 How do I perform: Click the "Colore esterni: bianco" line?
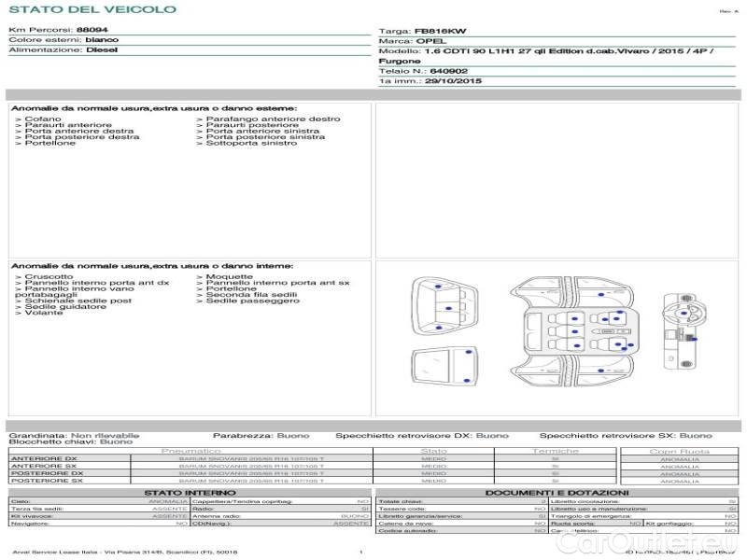coord(63,40)
